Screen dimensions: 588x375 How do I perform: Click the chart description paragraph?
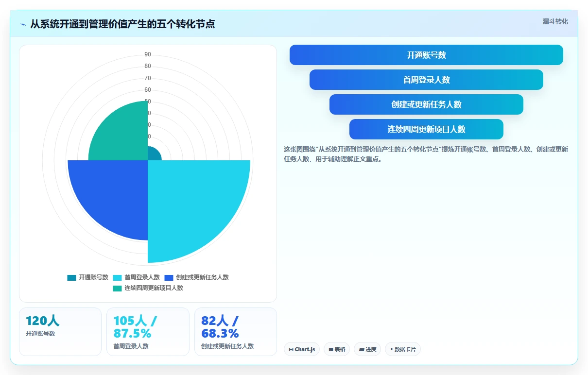click(426, 154)
